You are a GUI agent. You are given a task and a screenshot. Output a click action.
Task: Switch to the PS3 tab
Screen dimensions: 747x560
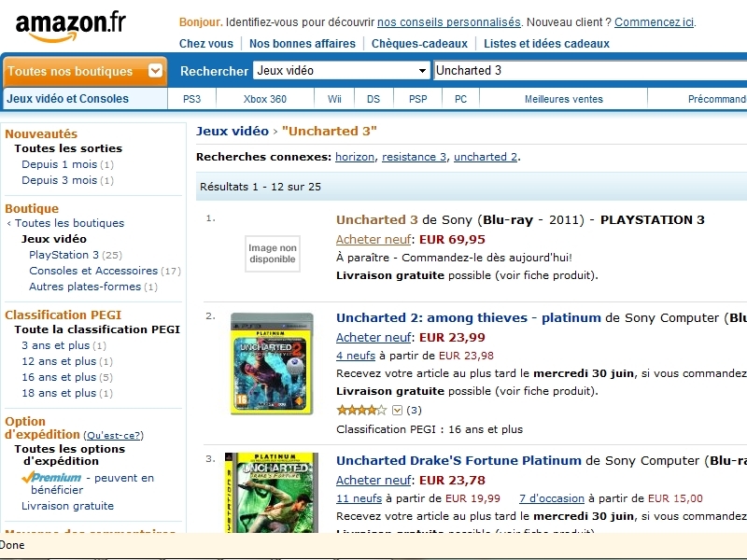point(192,99)
